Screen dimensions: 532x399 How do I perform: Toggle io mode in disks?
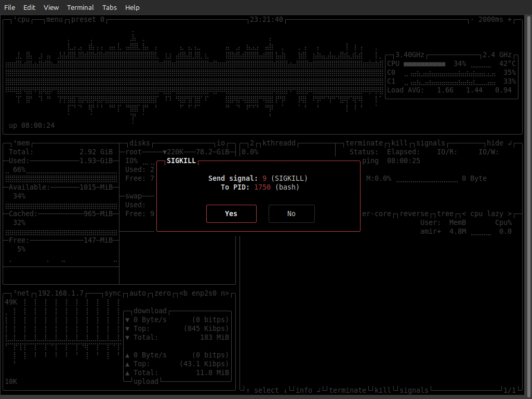tap(221, 143)
